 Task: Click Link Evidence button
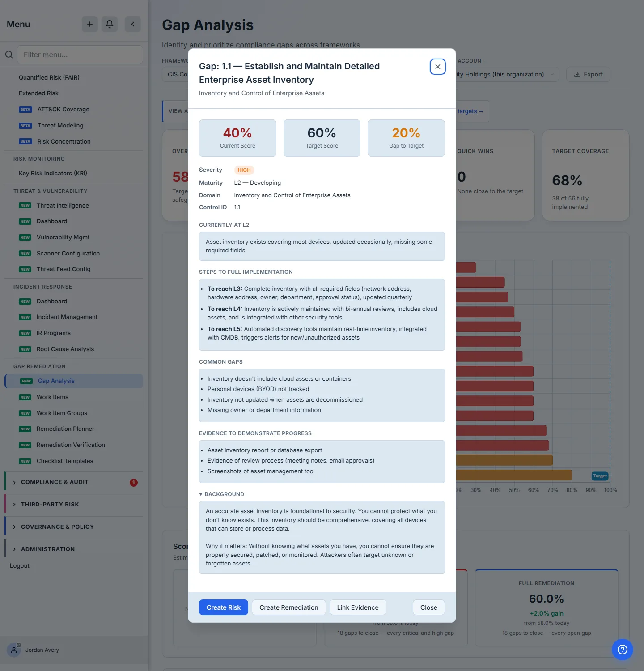pos(358,607)
